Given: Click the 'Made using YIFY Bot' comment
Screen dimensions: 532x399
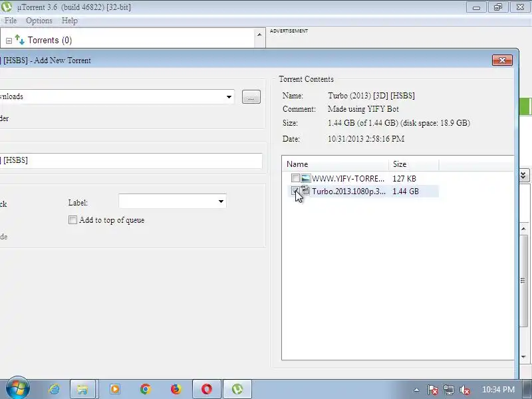Looking at the screenshot, I should point(363,109).
